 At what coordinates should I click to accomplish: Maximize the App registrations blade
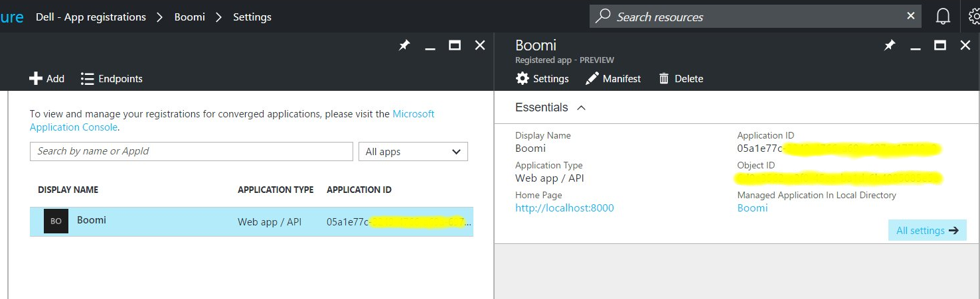pos(455,45)
